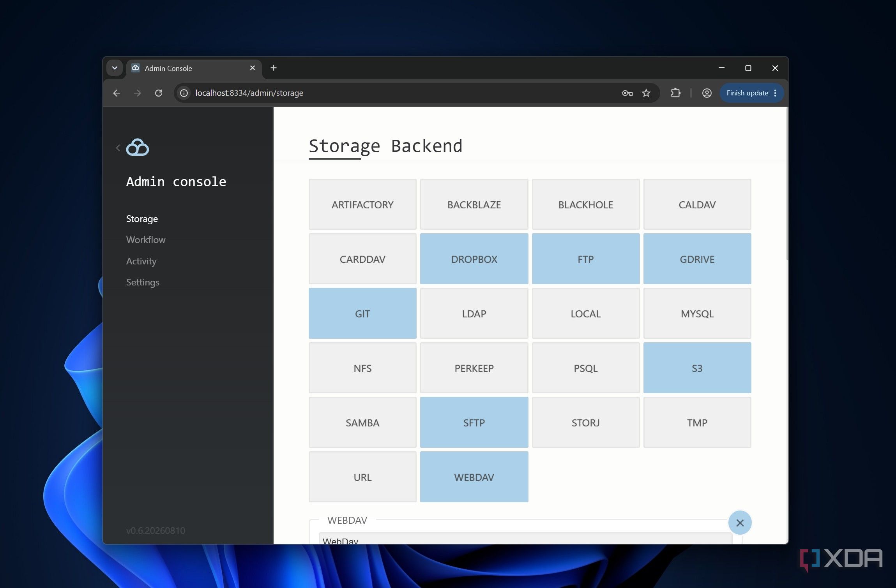Disable the FTP storage backend
The width and height of the screenshot is (896, 588).
[x=585, y=259]
